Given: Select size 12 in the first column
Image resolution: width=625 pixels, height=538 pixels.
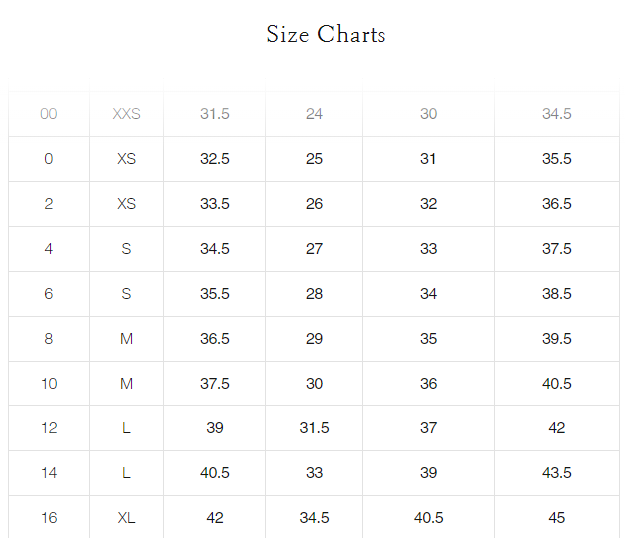Looking at the screenshot, I should (49, 428).
